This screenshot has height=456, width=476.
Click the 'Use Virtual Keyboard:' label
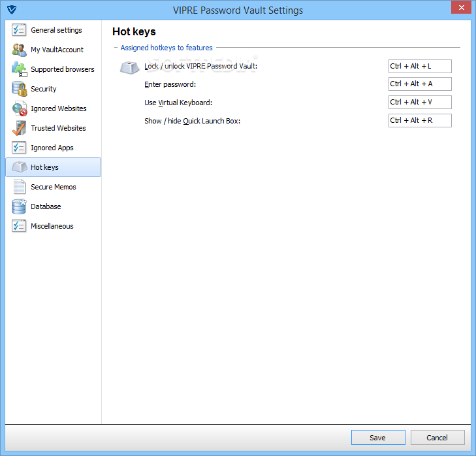[x=178, y=103]
